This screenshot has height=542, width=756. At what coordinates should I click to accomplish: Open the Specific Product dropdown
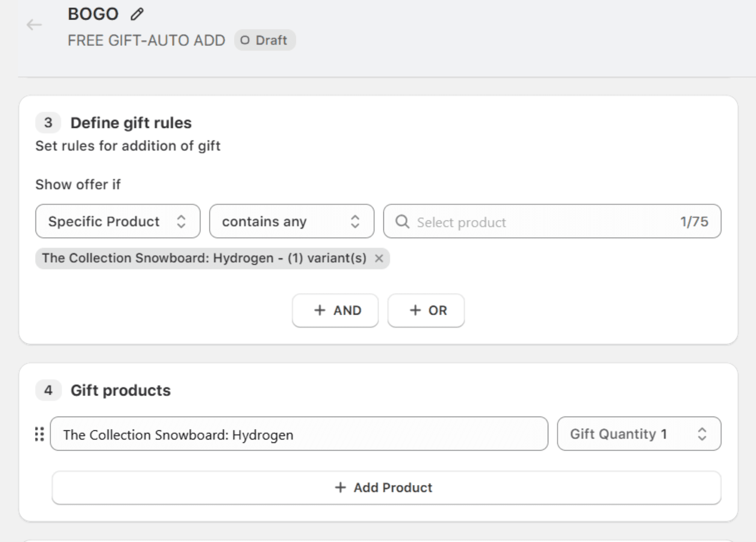tap(118, 221)
